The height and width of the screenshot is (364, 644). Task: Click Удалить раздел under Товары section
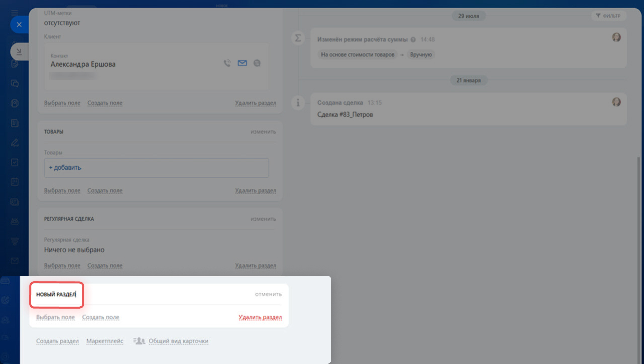point(256,191)
